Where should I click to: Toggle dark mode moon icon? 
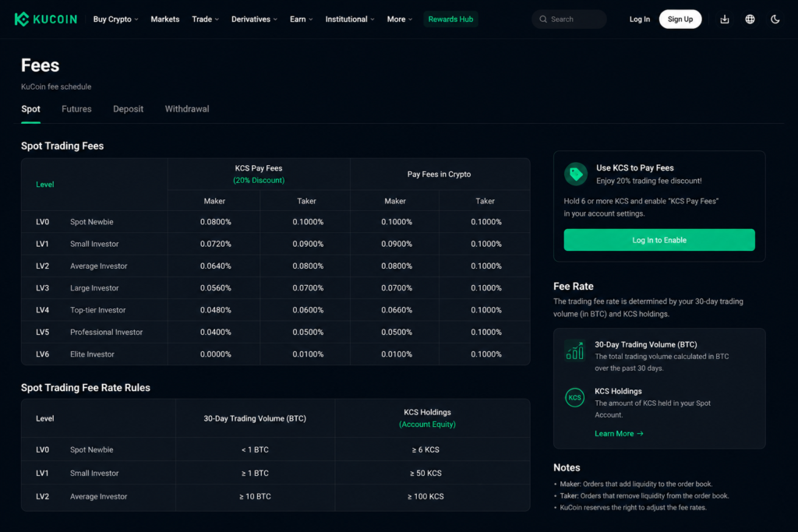775,19
